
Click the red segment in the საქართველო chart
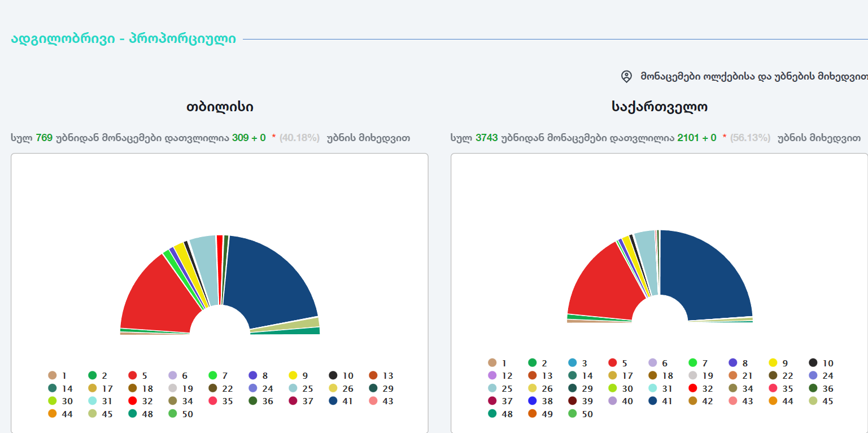pyautogui.click(x=604, y=285)
